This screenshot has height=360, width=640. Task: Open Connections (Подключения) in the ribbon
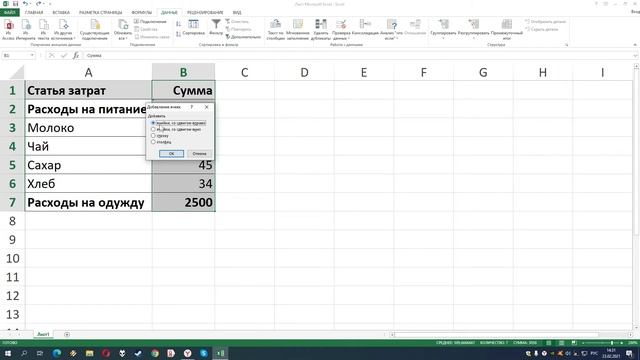(x=150, y=22)
